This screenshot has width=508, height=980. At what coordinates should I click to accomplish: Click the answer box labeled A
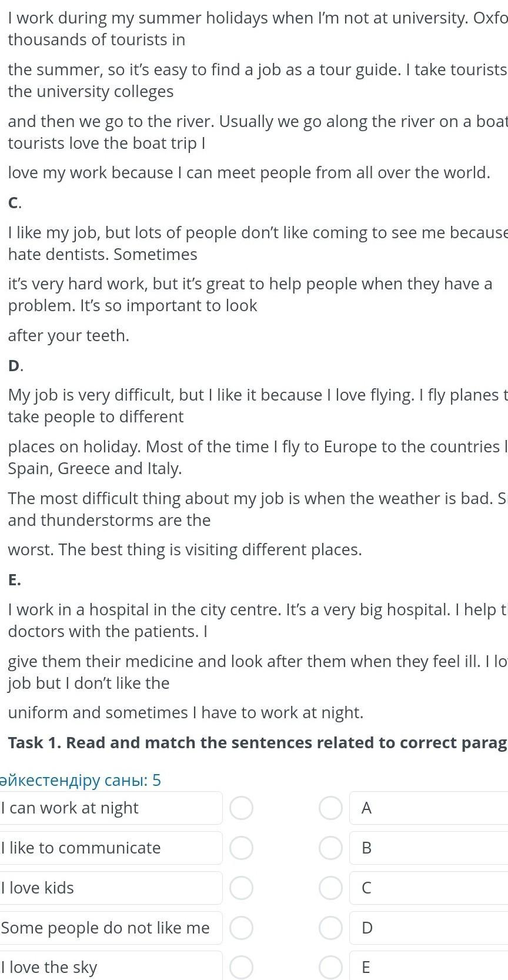tap(429, 808)
